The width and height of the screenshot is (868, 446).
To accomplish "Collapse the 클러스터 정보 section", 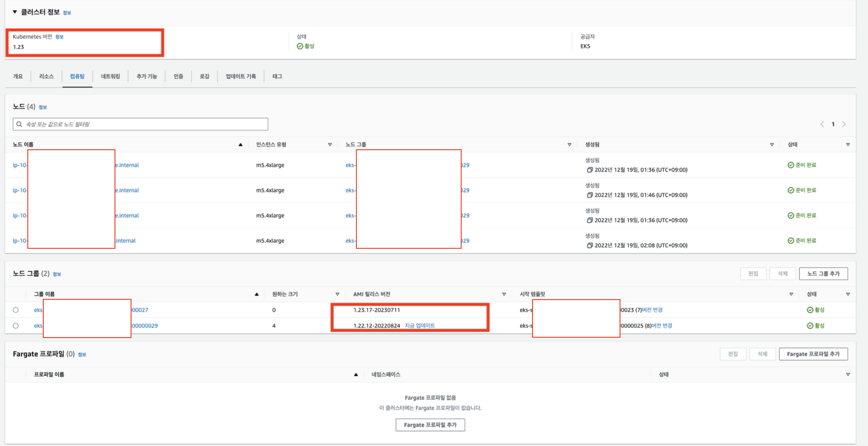I will pyautogui.click(x=15, y=12).
